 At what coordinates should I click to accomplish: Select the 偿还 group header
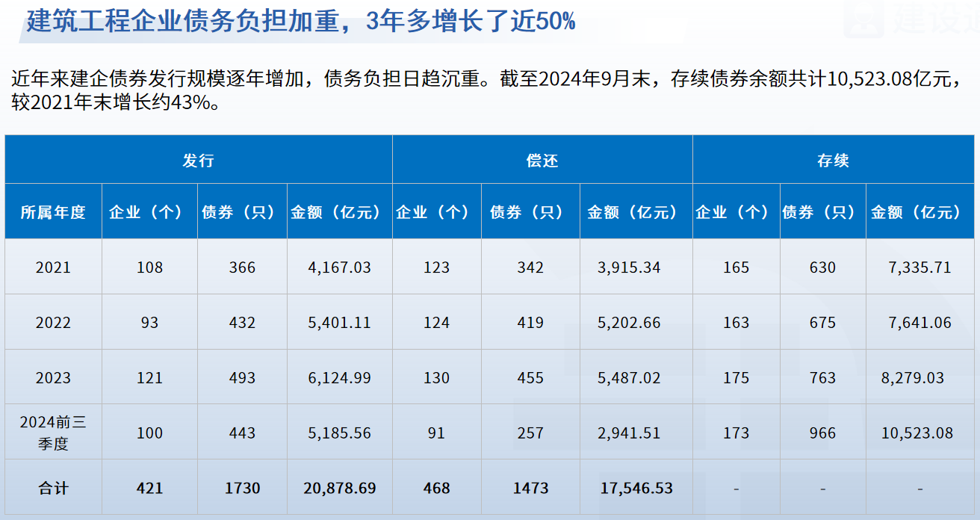(542, 161)
